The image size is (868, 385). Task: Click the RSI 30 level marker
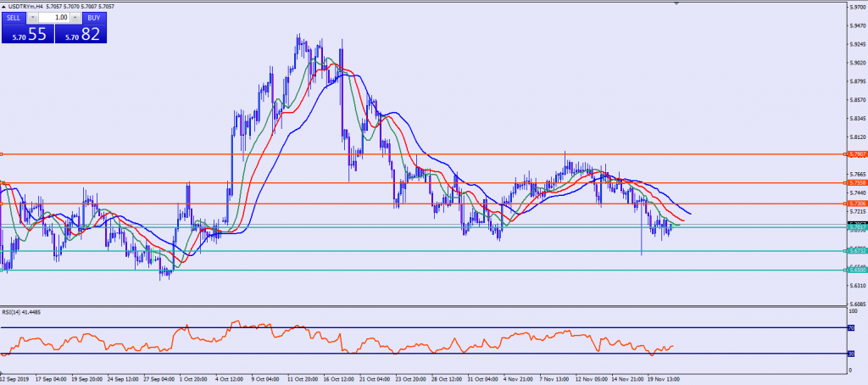pos(851,354)
